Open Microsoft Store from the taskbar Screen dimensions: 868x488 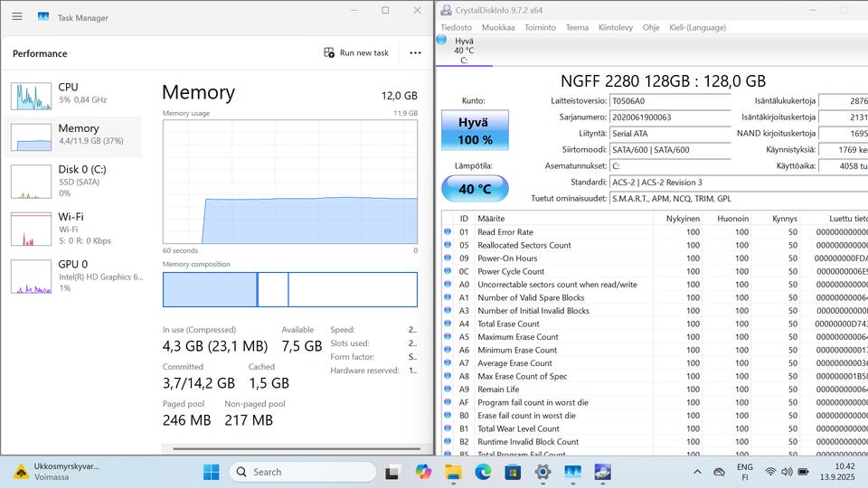click(513, 472)
